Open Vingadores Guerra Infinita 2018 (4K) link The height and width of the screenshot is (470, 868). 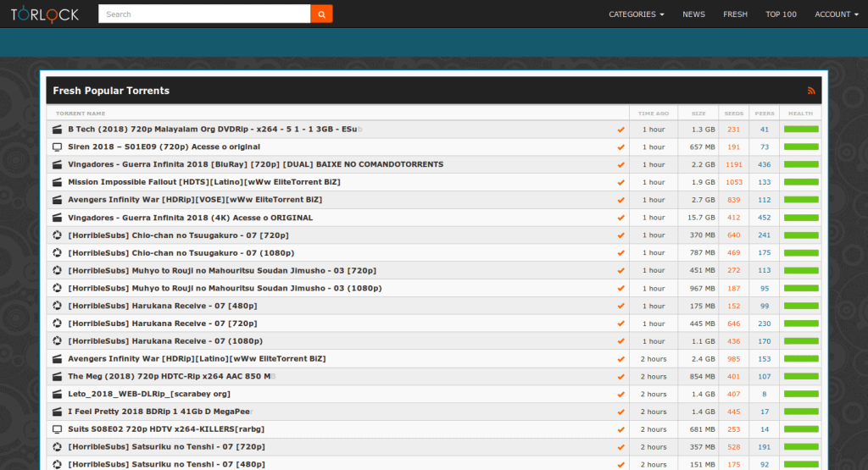190,218
